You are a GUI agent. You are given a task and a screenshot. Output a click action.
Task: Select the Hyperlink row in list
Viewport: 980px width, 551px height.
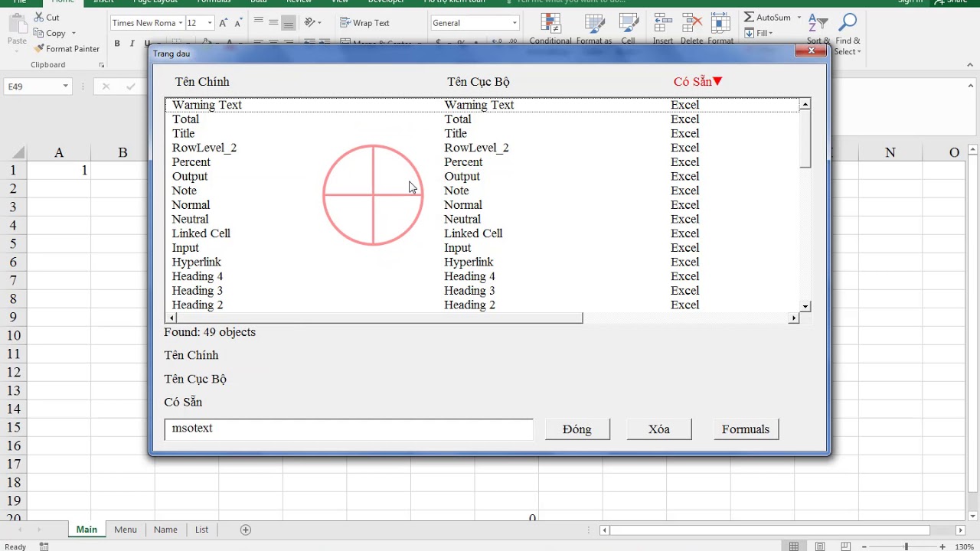pyautogui.click(x=482, y=262)
